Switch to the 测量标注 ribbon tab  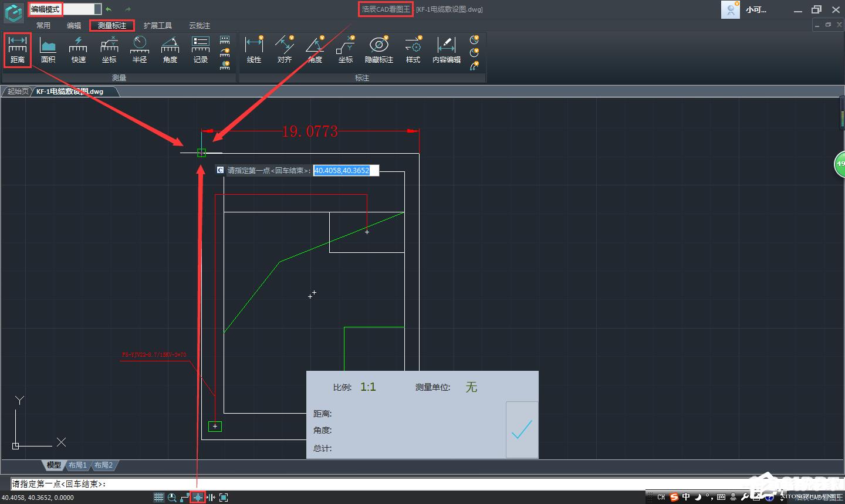112,25
